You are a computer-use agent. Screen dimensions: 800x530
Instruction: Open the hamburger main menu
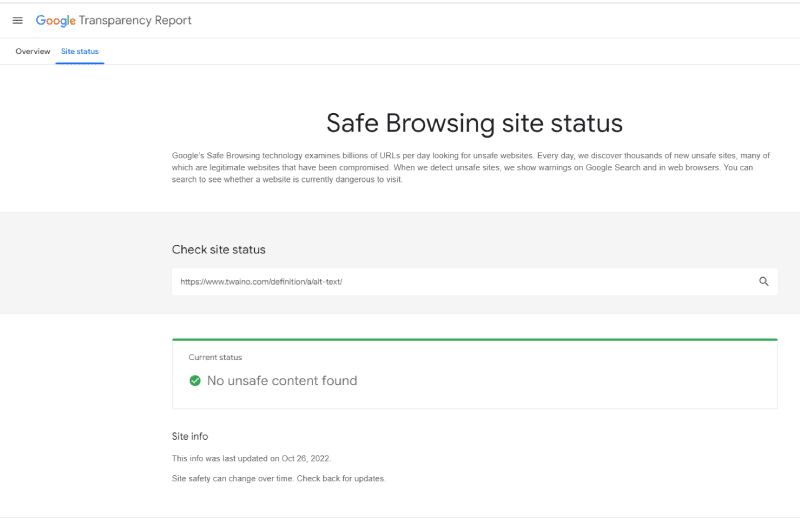click(x=17, y=20)
